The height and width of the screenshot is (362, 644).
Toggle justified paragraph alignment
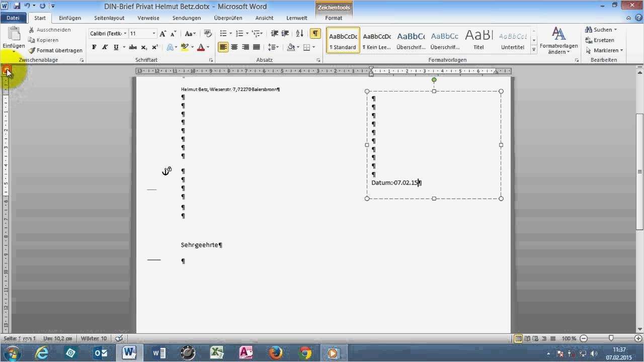[x=256, y=47]
